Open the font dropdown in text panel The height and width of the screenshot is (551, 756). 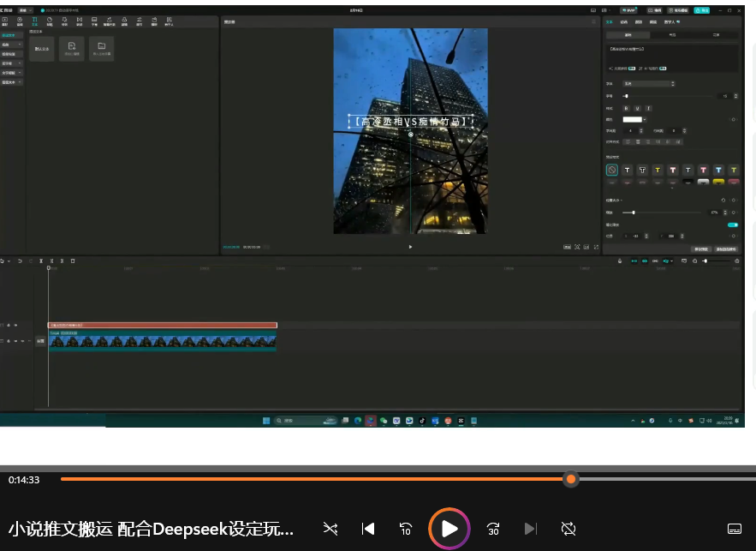click(647, 84)
